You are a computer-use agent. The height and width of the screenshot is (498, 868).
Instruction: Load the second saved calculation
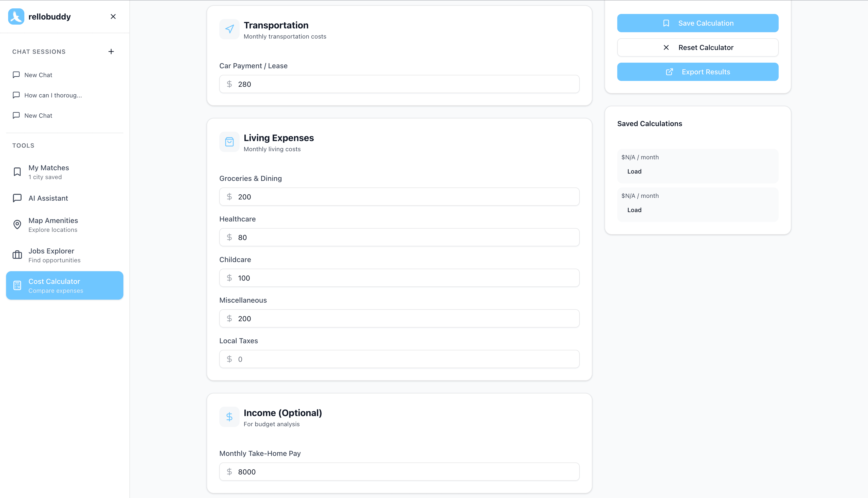[634, 210]
